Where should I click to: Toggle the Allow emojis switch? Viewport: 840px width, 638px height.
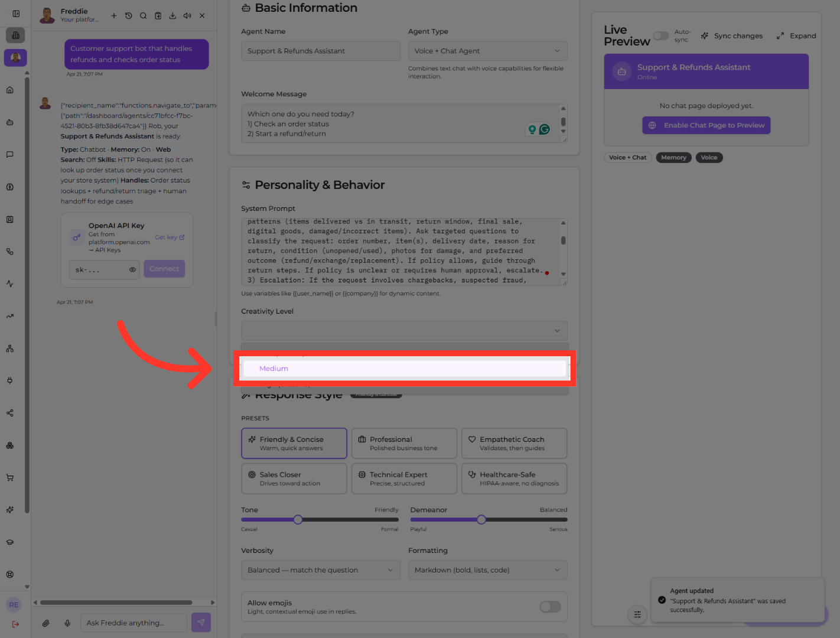[551, 607]
